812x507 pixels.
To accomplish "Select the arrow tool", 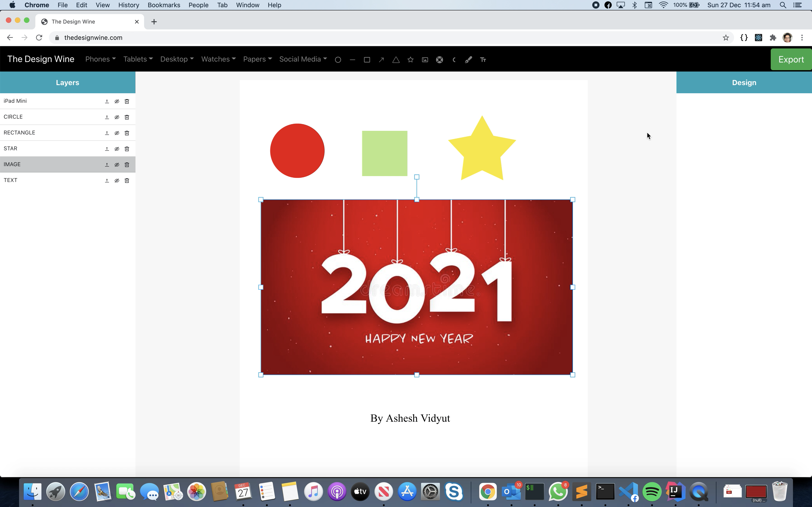I will coord(381,60).
